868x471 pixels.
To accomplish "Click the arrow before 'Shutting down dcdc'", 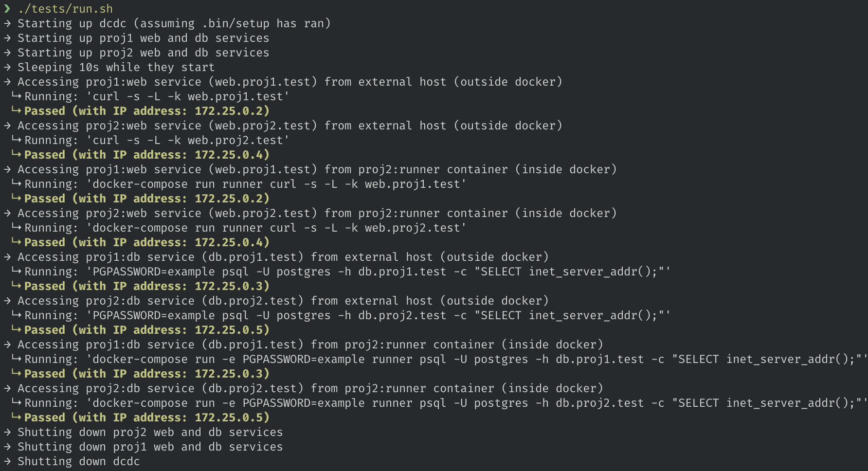I will [x=7, y=461].
